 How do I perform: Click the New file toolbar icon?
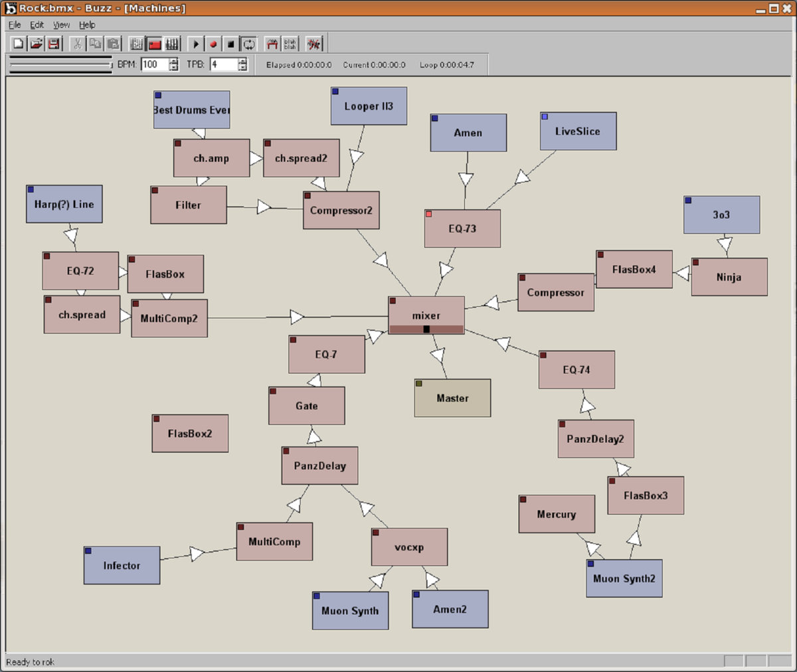pos(19,44)
